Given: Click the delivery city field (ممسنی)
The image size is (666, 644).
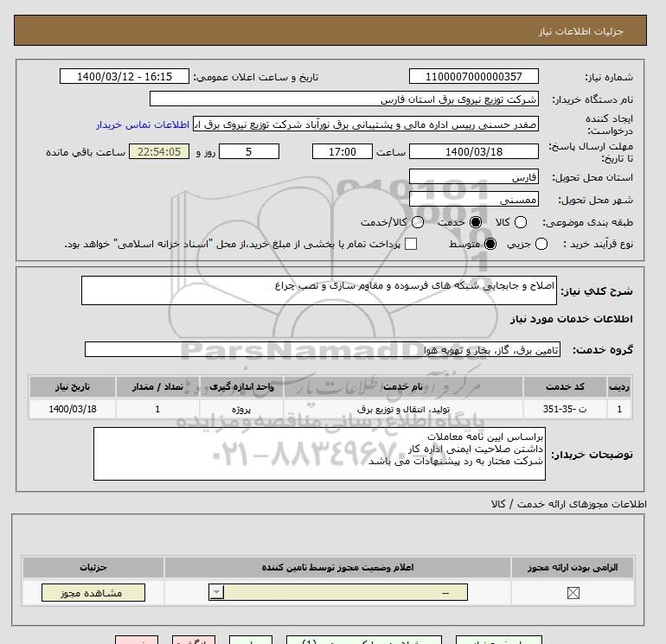Looking at the screenshot, I should click(x=474, y=199).
